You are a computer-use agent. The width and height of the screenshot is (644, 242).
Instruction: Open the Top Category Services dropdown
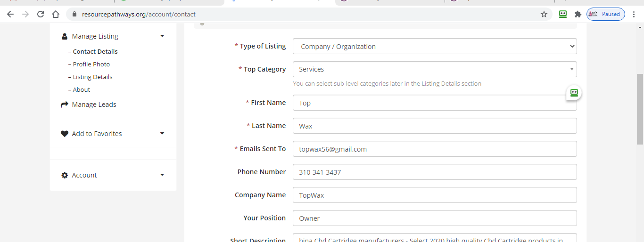(x=434, y=69)
